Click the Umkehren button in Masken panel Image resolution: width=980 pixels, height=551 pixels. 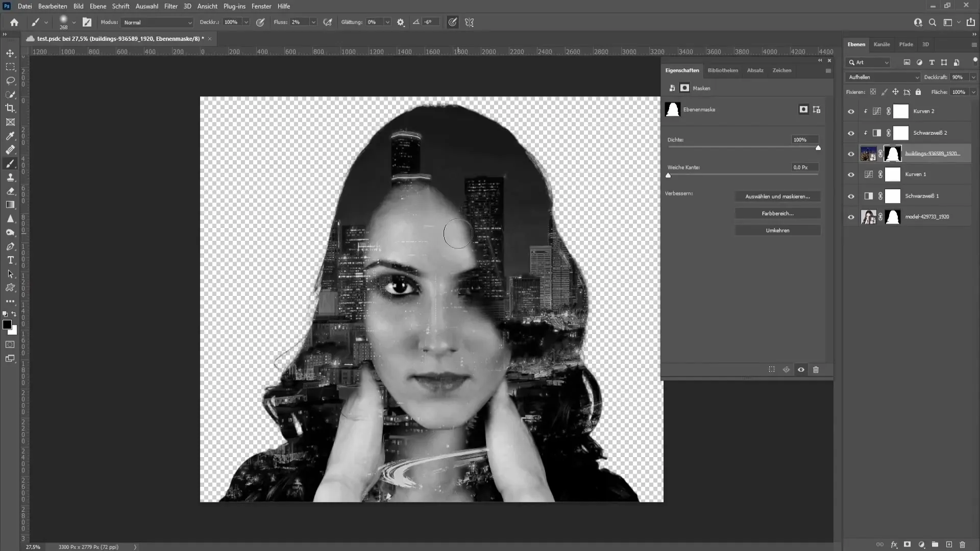coord(778,230)
